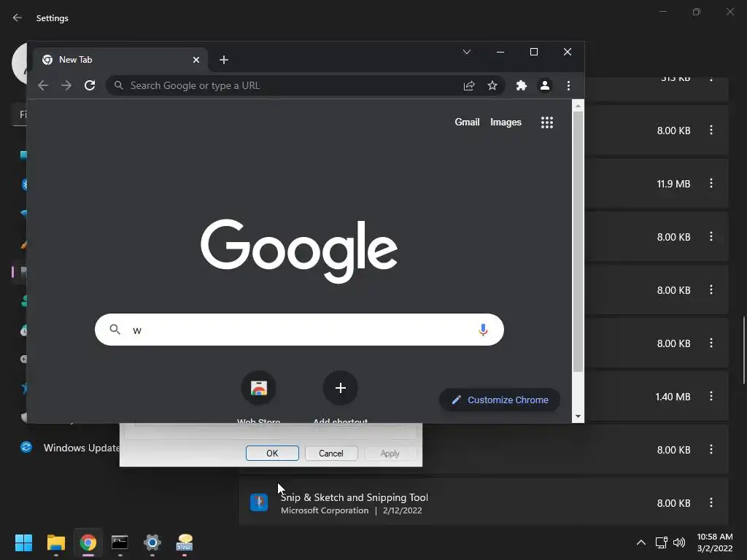Open the network tray icon
Viewport: 747px width, 560px height.
click(x=661, y=542)
